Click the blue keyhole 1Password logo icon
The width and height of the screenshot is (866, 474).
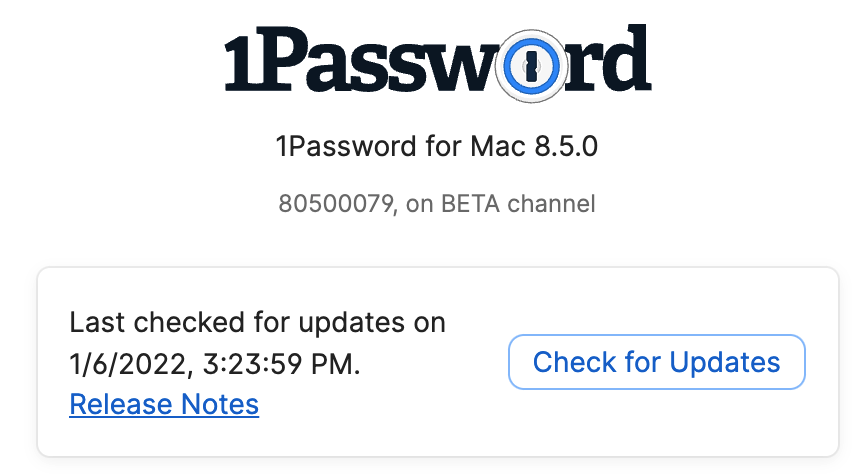click(529, 66)
